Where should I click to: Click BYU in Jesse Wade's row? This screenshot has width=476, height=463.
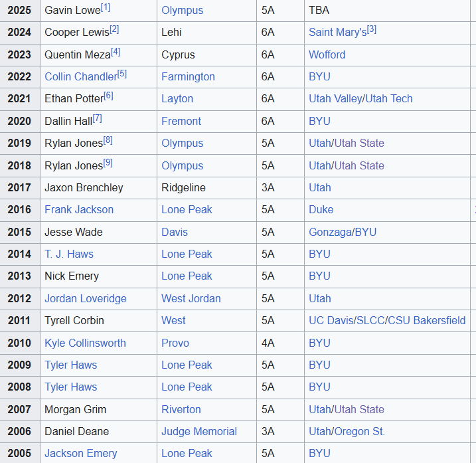point(366,232)
